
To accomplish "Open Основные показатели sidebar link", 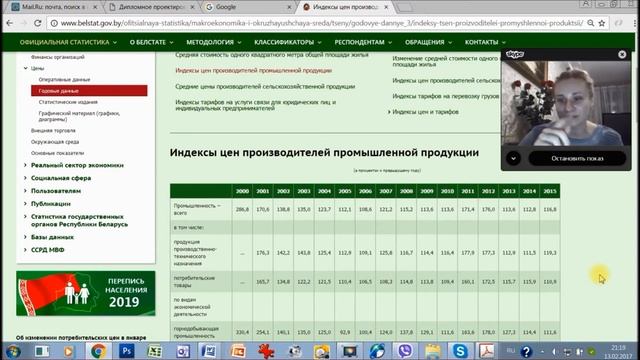I will click(x=57, y=153).
